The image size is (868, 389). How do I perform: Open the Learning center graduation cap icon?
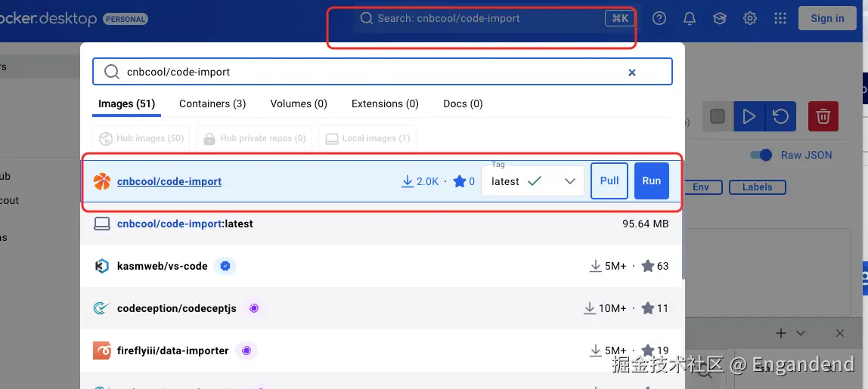pyautogui.click(x=720, y=18)
